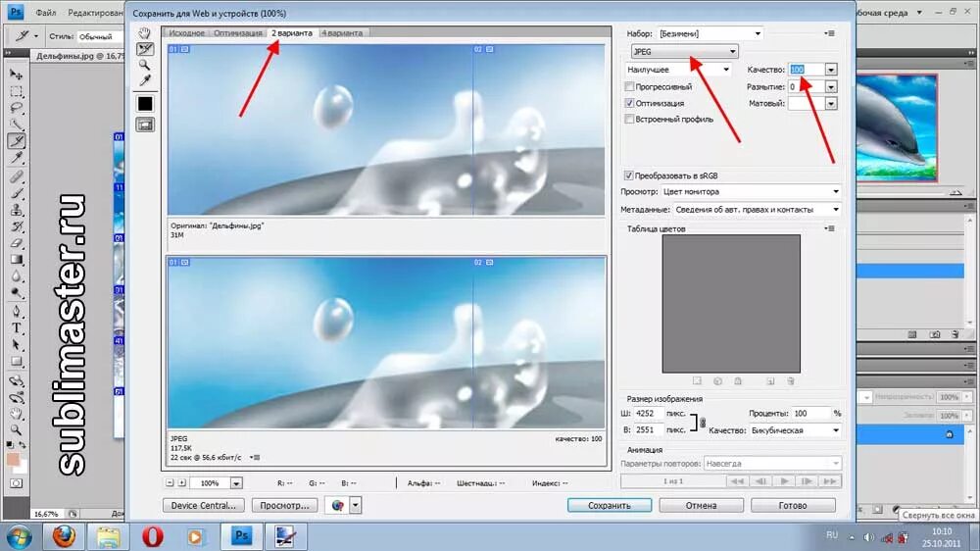Select the Eyedropper tool in the dialog
The image size is (980, 551).
pos(145,80)
